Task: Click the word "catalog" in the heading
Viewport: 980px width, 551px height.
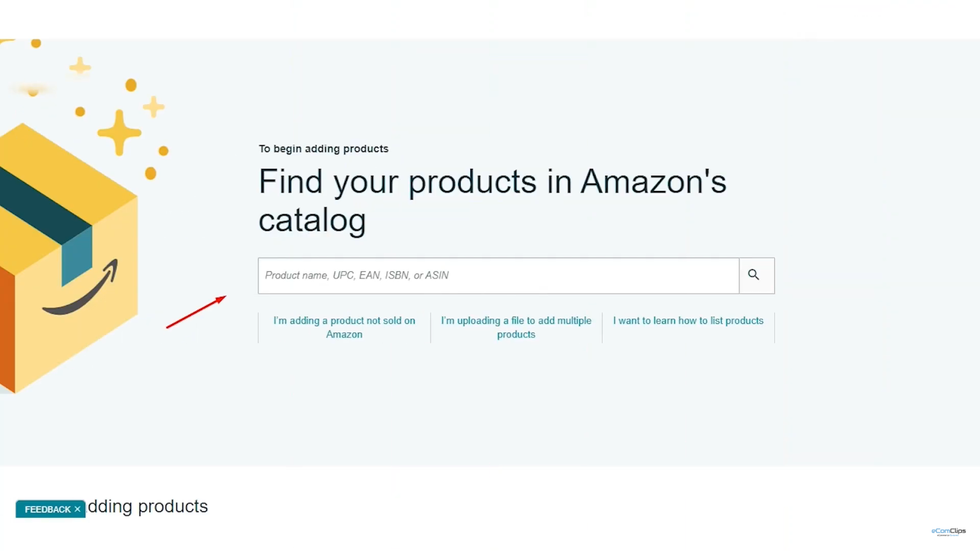Action: pyautogui.click(x=312, y=221)
